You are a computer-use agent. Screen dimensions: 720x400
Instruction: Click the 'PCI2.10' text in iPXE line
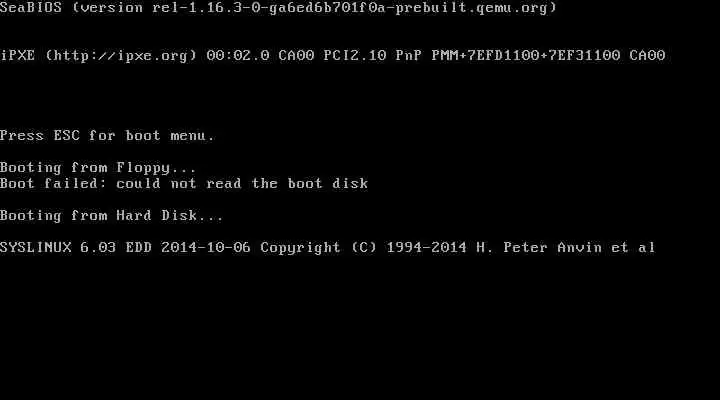tap(355, 56)
